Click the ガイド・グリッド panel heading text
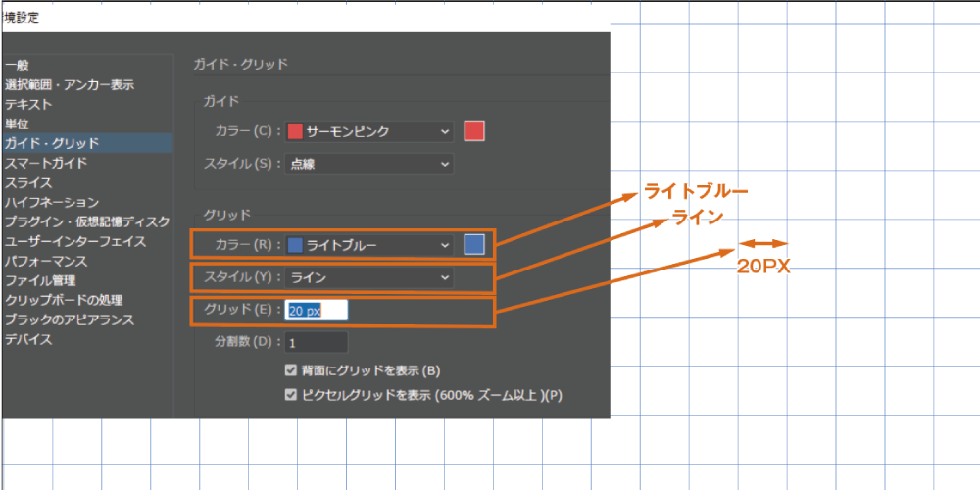This screenshot has height=490, width=980. tap(241, 64)
